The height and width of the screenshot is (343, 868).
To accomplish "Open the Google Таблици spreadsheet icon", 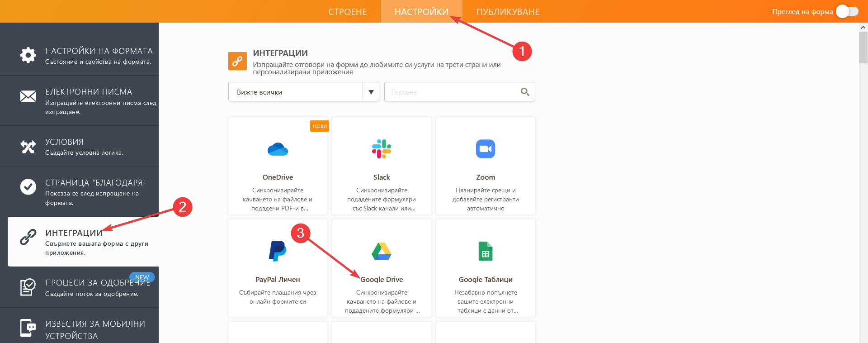I will pos(486,251).
